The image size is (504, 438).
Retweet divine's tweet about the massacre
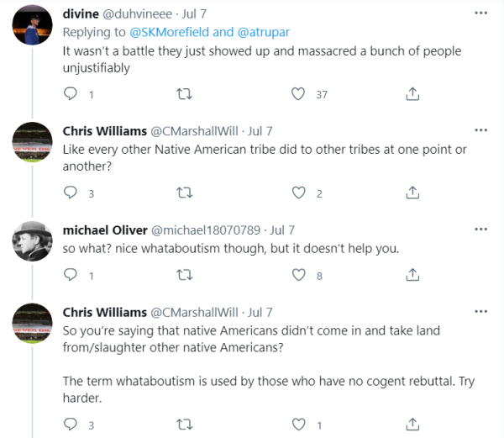click(184, 94)
